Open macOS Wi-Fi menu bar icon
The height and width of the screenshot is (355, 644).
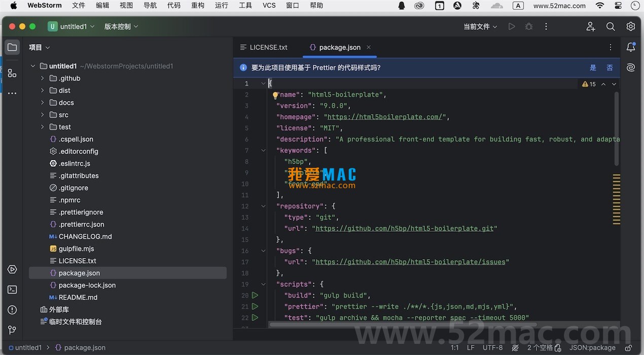[x=600, y=6]
